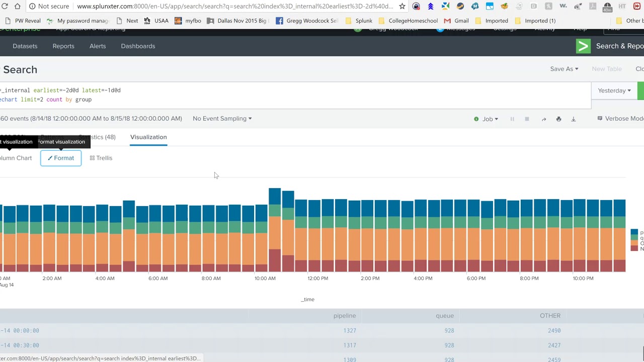
Task: Stop the search job
Action: pyautogui.click(x=527, y=119)
